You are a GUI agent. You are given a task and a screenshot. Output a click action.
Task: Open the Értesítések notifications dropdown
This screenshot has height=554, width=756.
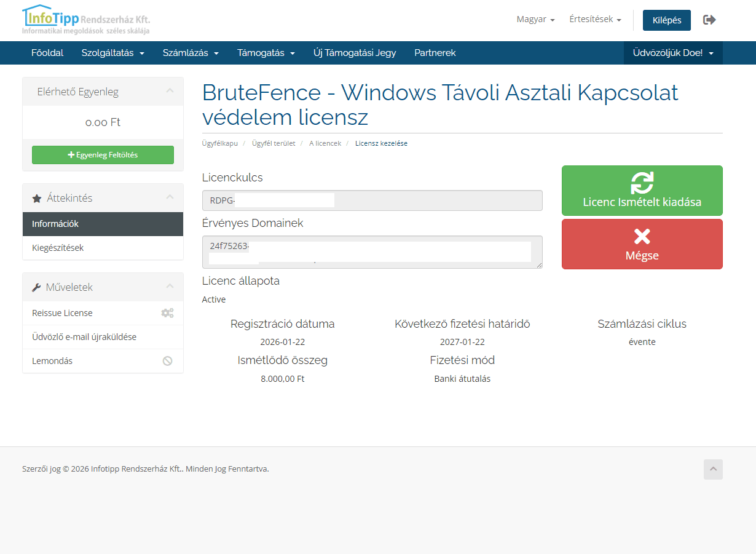pyautogui.click(x=595, y=20)
